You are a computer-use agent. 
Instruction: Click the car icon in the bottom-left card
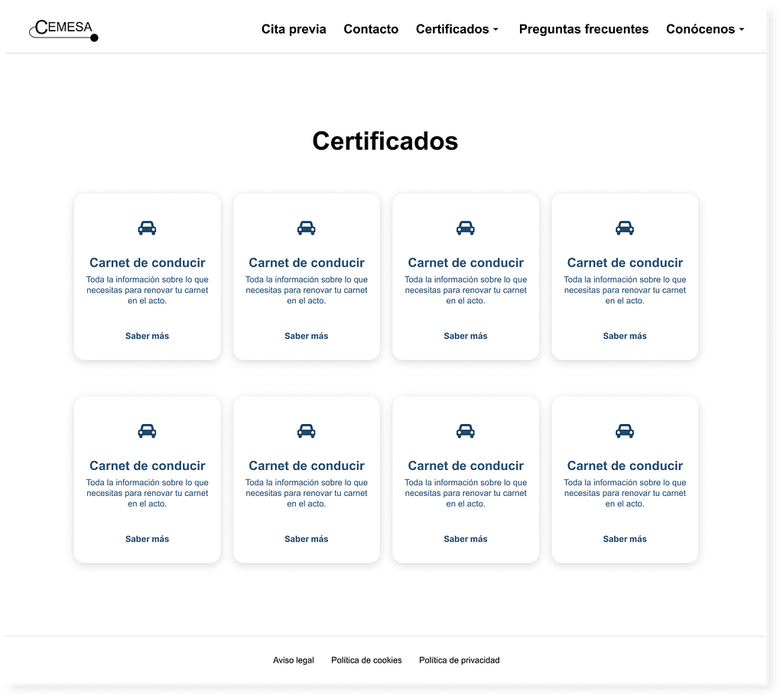147,431
